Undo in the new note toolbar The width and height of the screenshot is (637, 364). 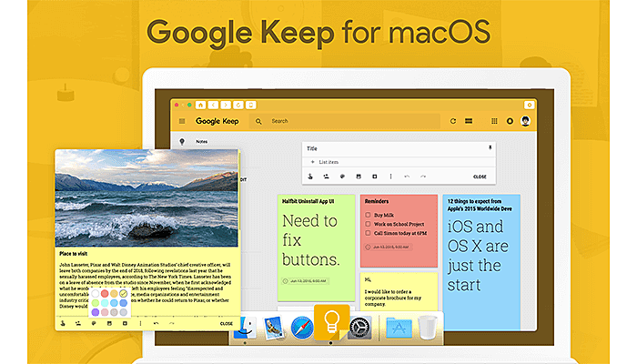(407, 177)
